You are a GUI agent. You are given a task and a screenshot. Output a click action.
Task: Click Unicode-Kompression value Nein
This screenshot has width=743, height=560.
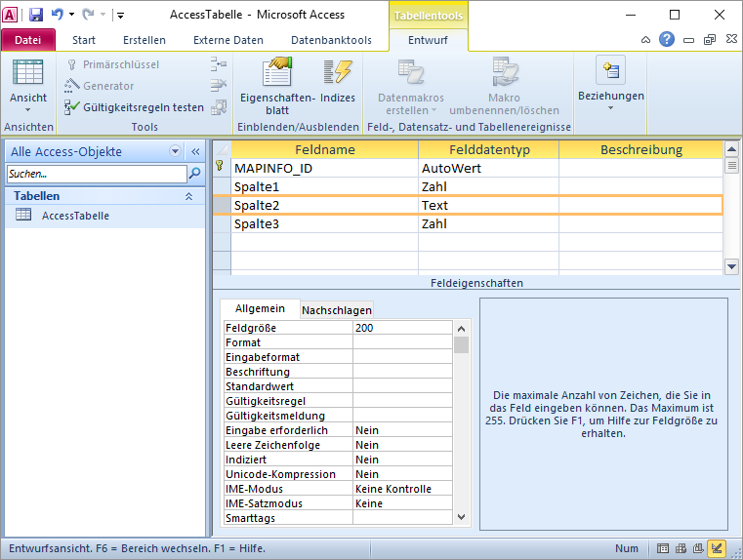(x=402, y=474)
